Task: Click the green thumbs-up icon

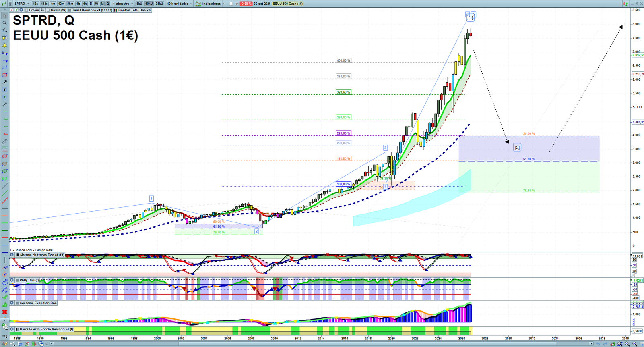Action: click(x=5, y=305)
